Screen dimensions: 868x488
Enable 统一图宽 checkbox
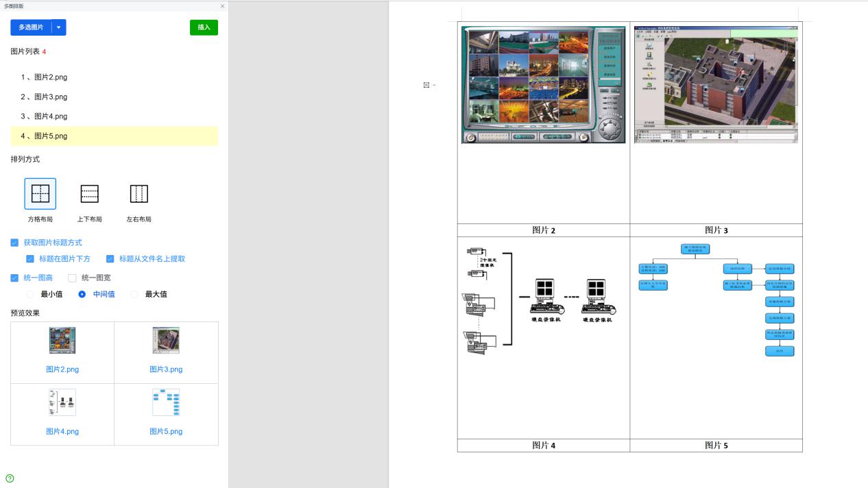(x=72, y=278)
